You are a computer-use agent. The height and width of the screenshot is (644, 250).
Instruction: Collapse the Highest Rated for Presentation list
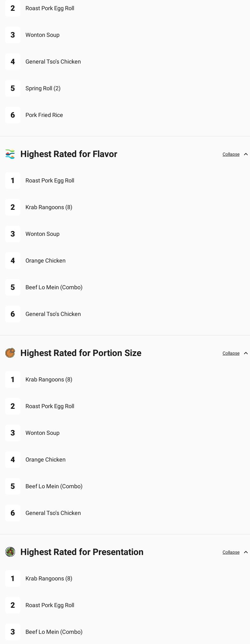(231, 552)
